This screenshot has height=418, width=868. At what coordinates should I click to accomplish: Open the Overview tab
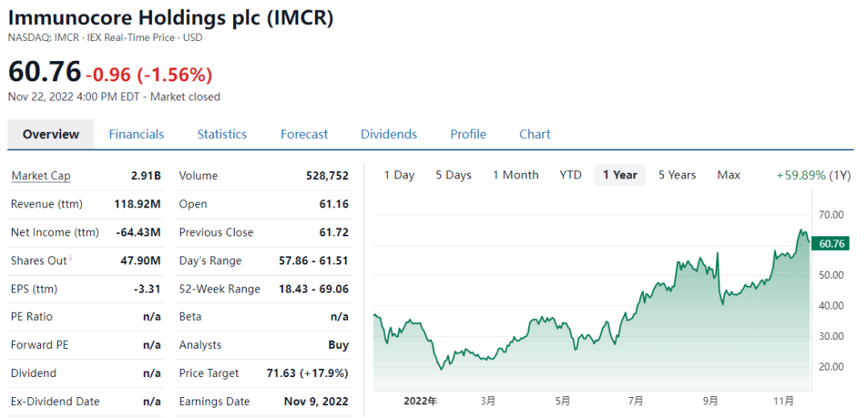[51, 134]
